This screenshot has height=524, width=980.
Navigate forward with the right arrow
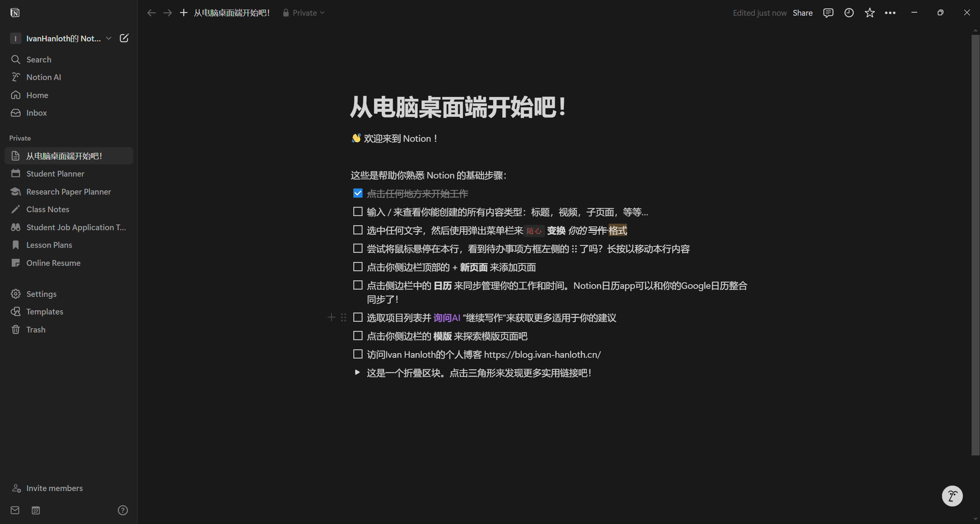coord(167,13)
